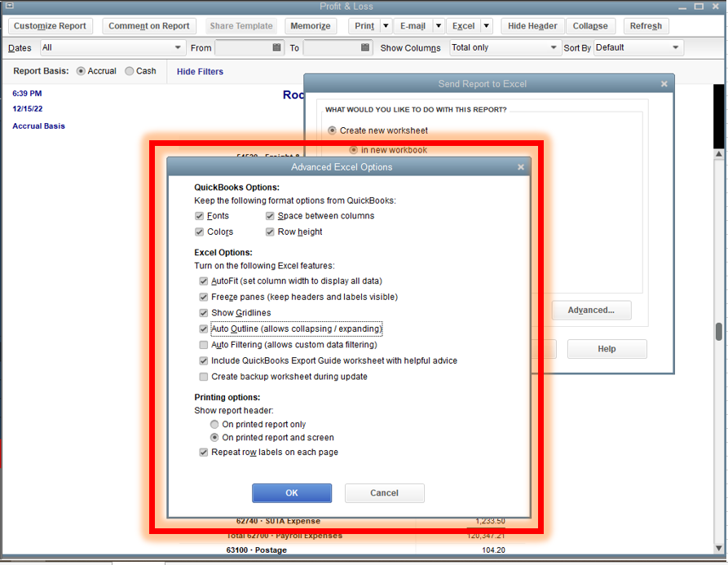Click the 104.20 Postage amount
This screenshot has width=728, height=565.
tap(493, 550)
